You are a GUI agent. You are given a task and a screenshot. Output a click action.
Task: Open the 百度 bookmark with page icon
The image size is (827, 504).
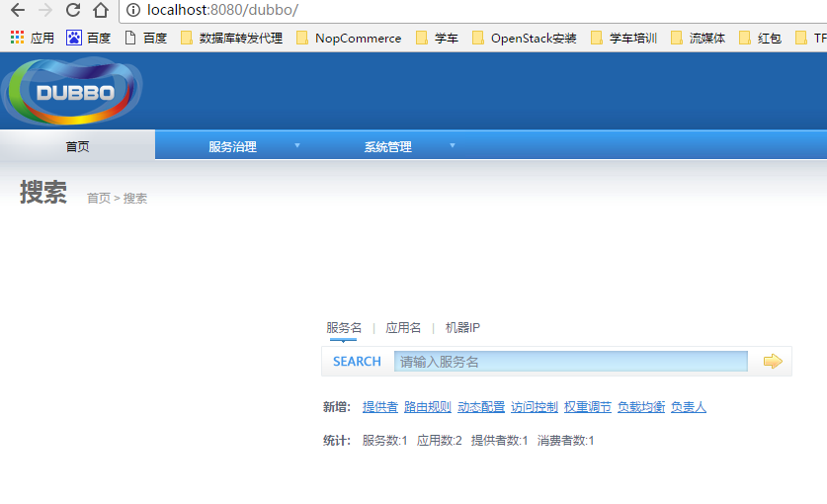145,38
